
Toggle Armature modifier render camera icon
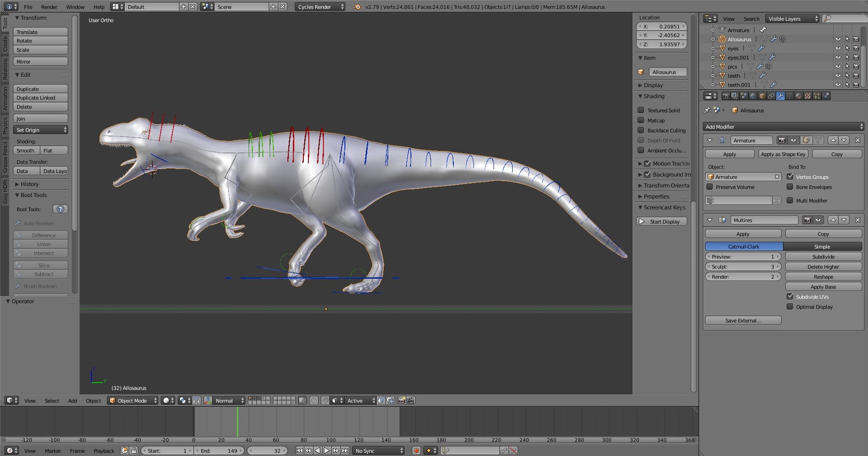(x=782, y=140)
